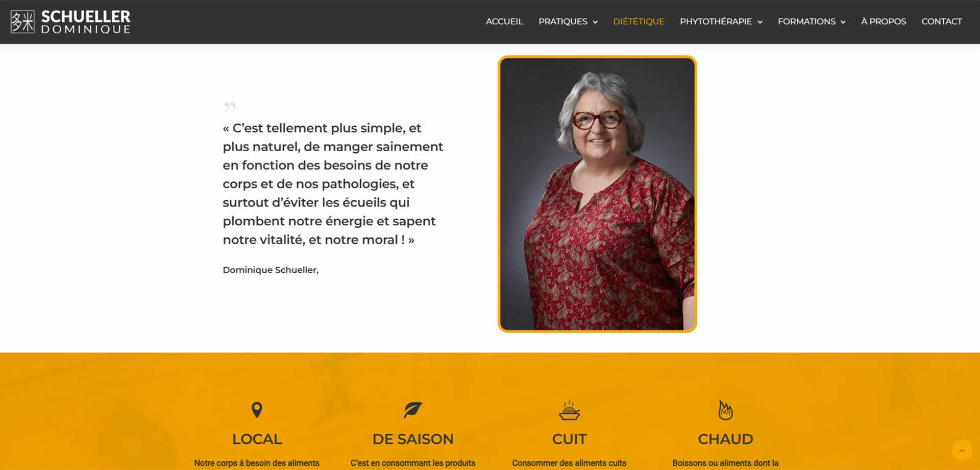Click the flame icon above CHAUD
Viewport: 980px width, 470px height.
tap(725, 410)
